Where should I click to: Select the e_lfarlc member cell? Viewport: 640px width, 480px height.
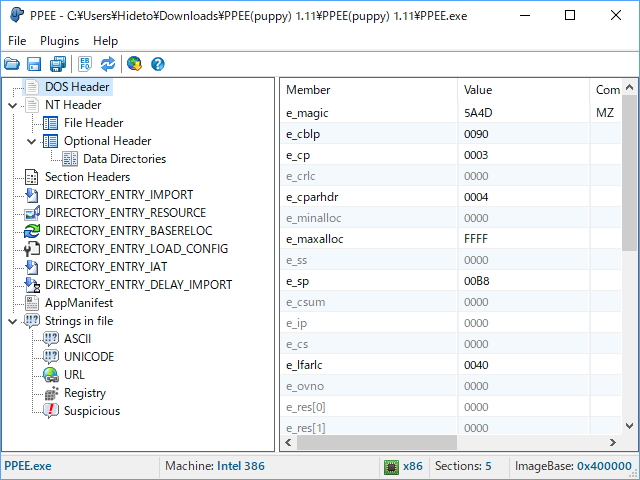(x=369, y=365)
